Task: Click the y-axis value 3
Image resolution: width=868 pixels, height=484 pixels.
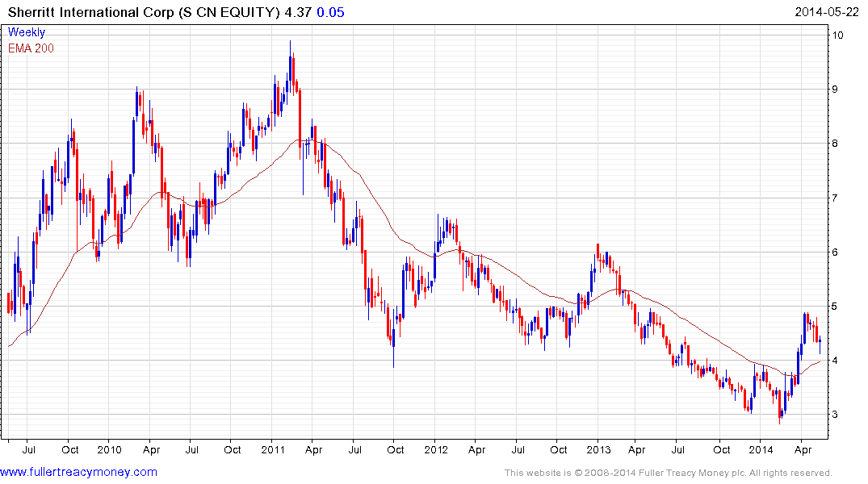Action: (835, 415)
